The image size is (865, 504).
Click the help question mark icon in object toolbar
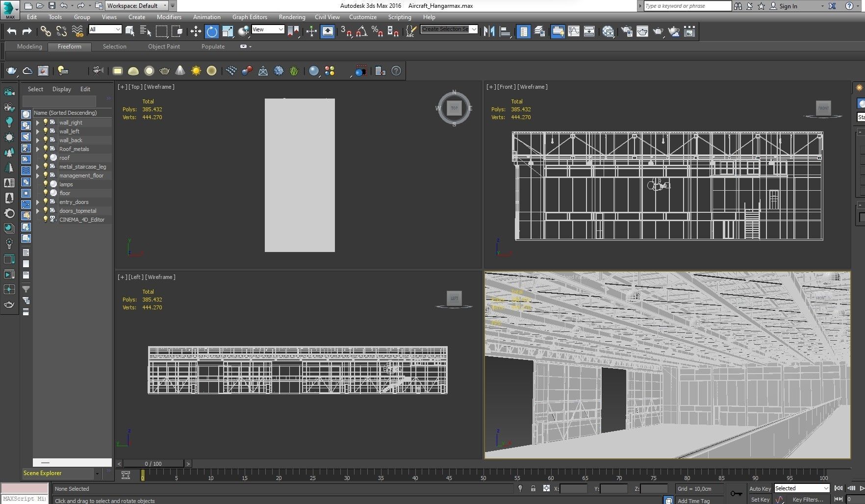[x=396, y=71]
